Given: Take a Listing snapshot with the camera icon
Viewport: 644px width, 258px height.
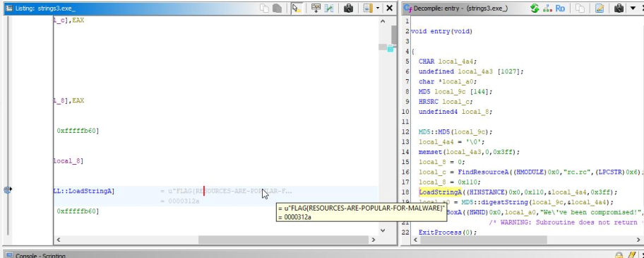Looking at the screenshot, I should click(x=348, y=8).
